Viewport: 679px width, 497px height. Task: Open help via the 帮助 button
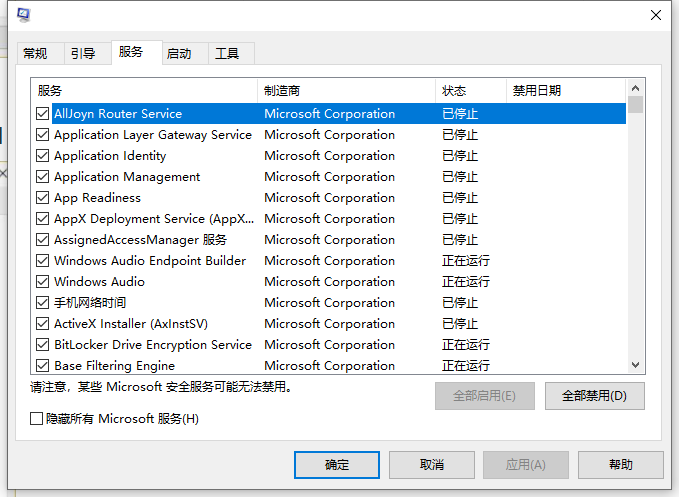(x=620, y=465)
